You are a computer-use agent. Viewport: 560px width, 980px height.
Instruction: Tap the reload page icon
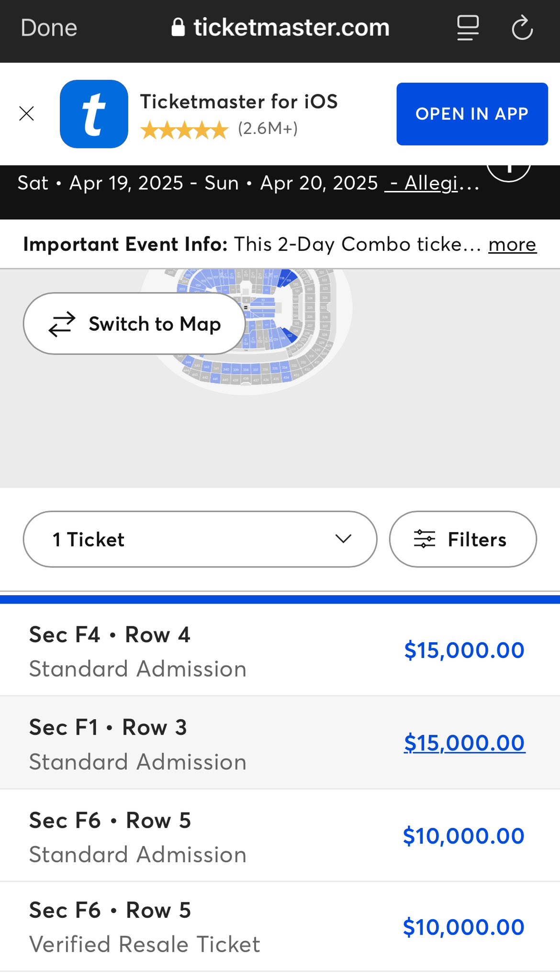point(522,28)
